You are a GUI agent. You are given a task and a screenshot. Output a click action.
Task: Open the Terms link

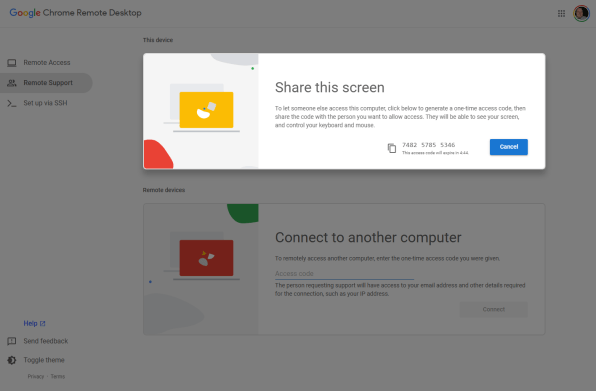58,376
